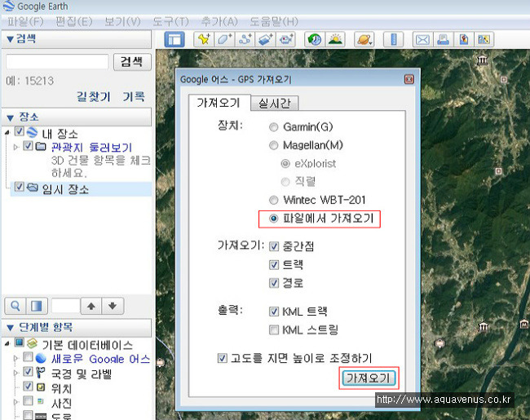
Task: Save image with the toolbar icon
Action: click(x=464, y=40)
